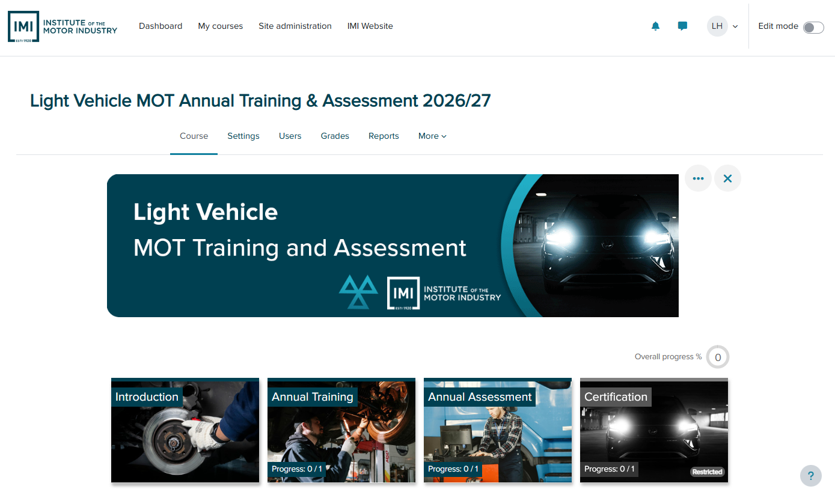Open the notifications bell
The image size is (835, 504).
[655, 26]
